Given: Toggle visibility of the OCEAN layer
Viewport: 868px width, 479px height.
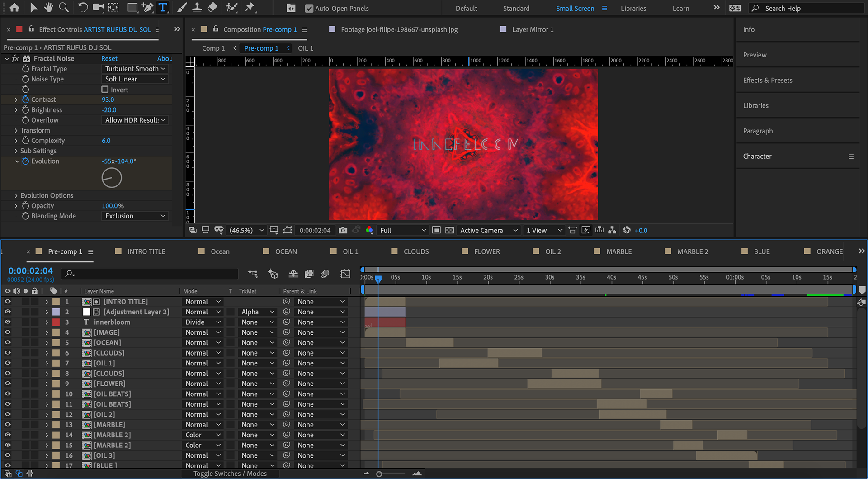Looking at the screenshot, I should (8, 342).
